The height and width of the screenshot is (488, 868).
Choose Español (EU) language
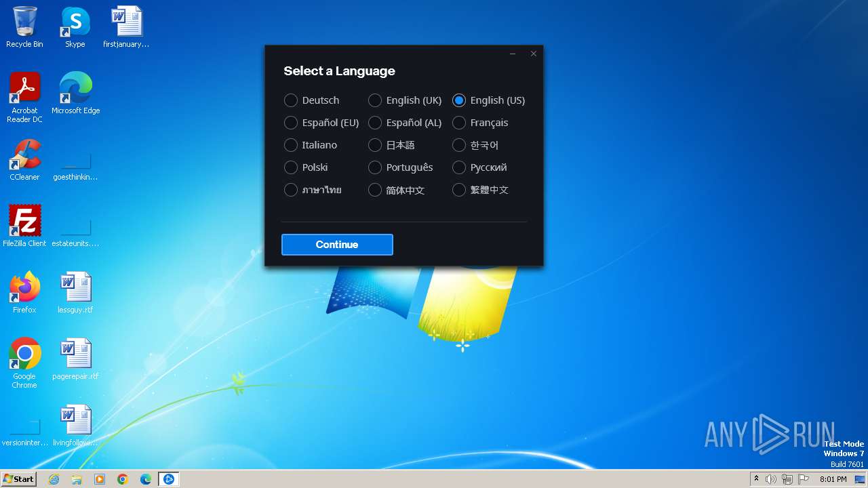(x=321, y=123)
